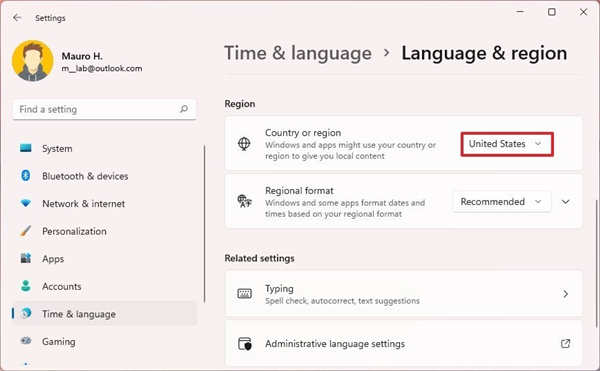Screen dimensions: 600x371
Task: Click the main page vertical scrollbar
Action: tap(597, 264)
